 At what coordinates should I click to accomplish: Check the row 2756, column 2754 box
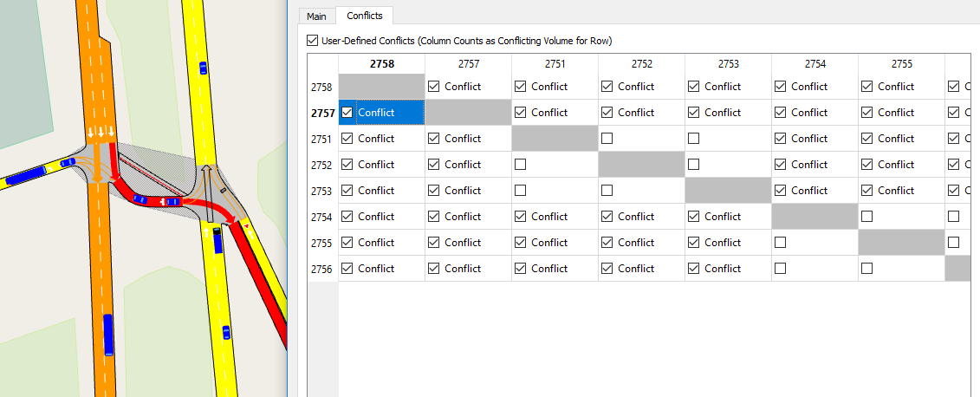[x=781, y=269]
